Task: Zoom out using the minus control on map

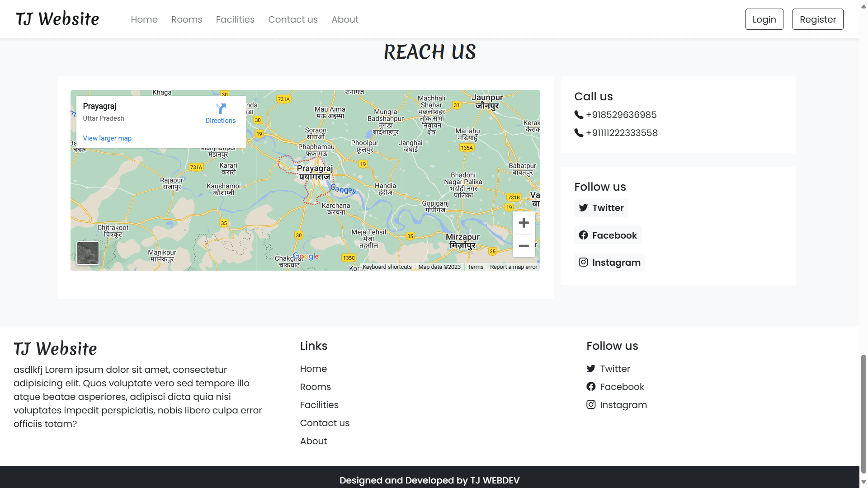Action: tap(524, 245)
